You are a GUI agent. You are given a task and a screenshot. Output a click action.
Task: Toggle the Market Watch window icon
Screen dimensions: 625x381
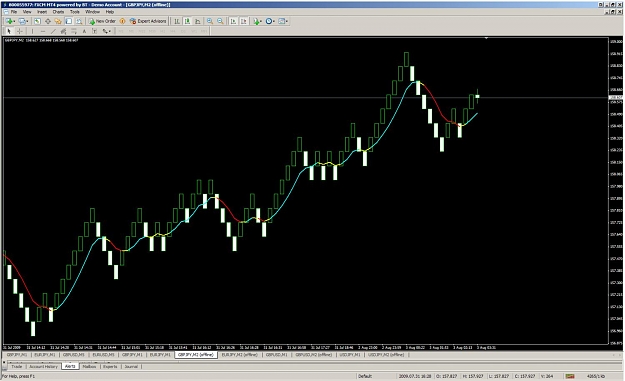click(x=37, y=21)
